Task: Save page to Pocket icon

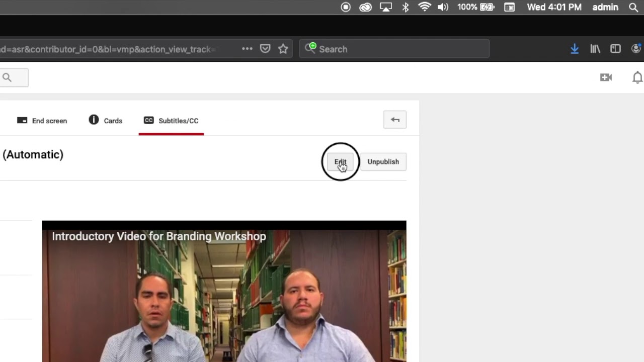Action: click(265, 49)
